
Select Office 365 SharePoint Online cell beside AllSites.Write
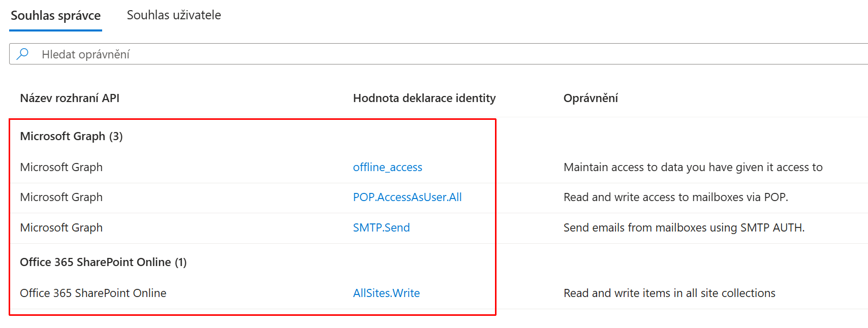tap(93, 293)
